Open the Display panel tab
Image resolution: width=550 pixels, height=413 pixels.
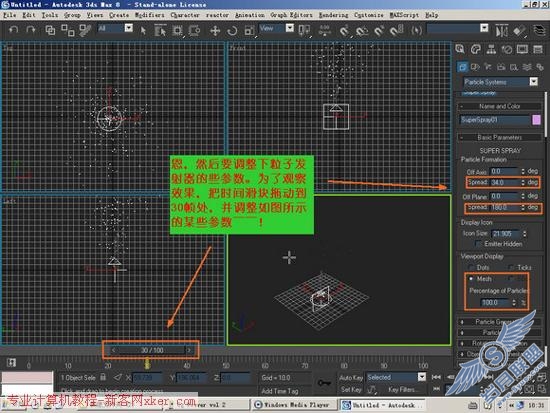522,49
